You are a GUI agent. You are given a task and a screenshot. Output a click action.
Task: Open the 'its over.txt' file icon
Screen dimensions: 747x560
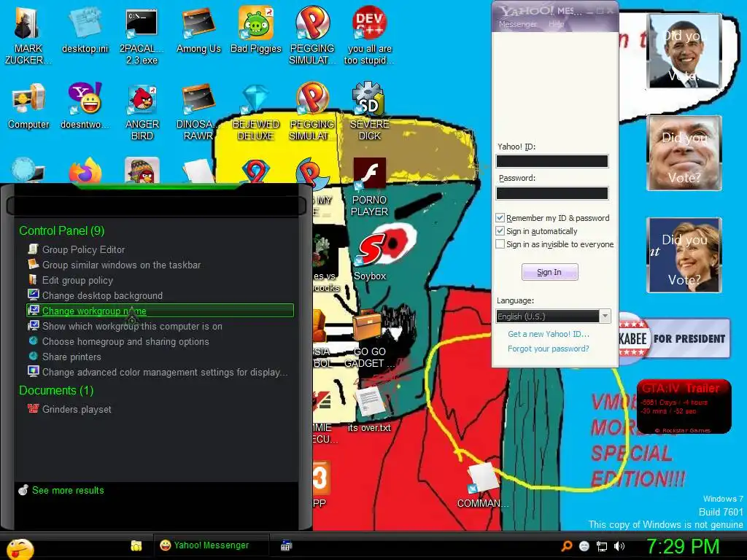tap(369, 410)
